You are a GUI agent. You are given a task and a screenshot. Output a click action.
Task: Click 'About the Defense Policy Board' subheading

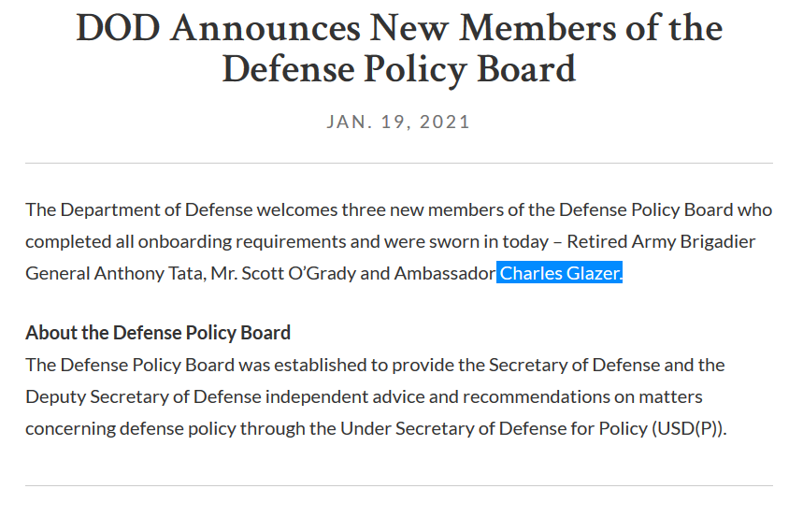tap(158, 333)
